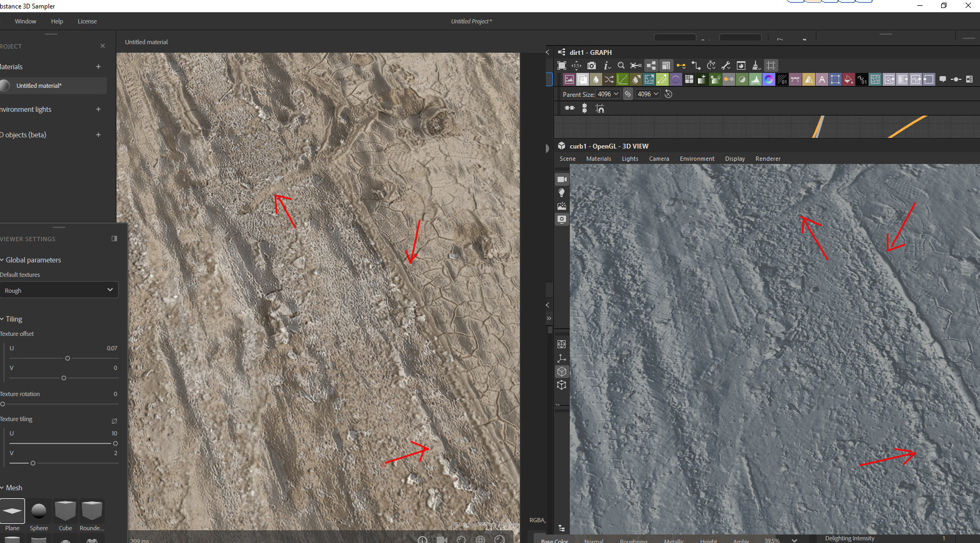
Task: Select the Blur droplet node icon in the toolbar
Action: 596,79
